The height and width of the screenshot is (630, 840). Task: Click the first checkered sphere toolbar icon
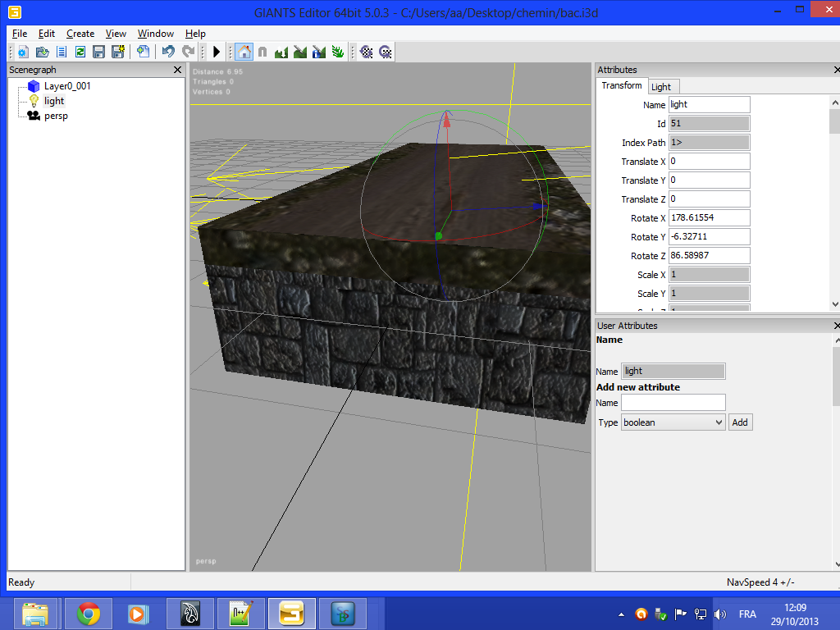367,52
